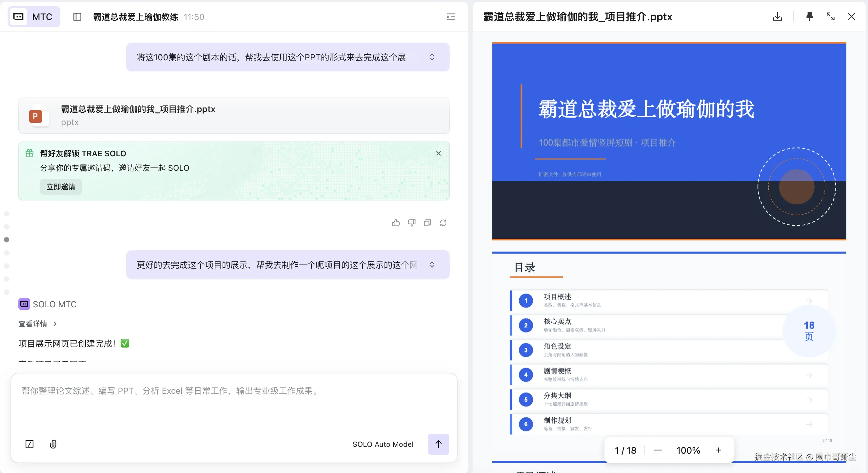Pin the PPT preview panel
868x473 pixels.
[810, 16]
